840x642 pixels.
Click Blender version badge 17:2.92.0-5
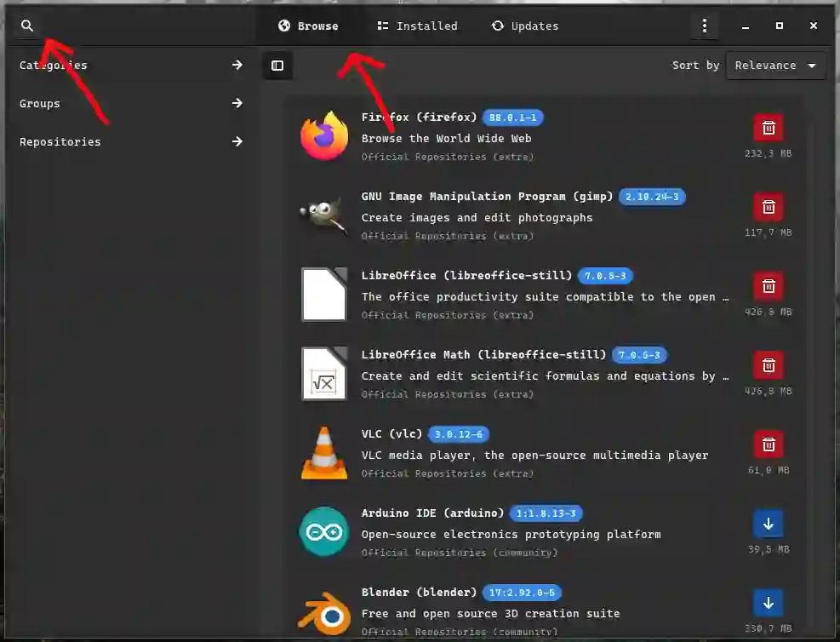pos(522,593)
